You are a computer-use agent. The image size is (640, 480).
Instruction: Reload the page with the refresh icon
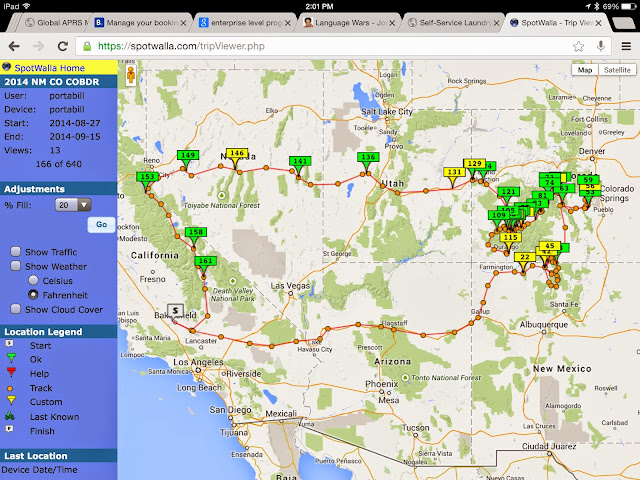(62, 46)
